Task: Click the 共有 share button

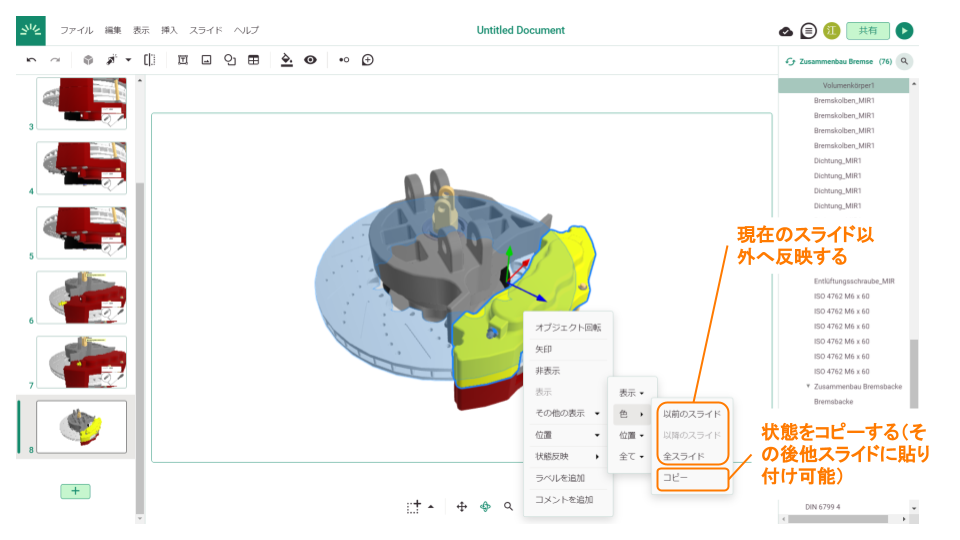Action: (867, 31)
